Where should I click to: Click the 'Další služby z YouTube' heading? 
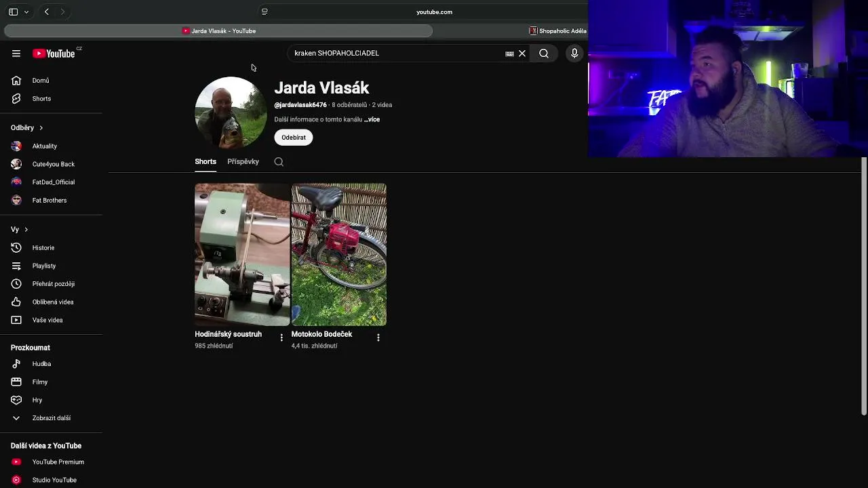click(x=46, y=446)
